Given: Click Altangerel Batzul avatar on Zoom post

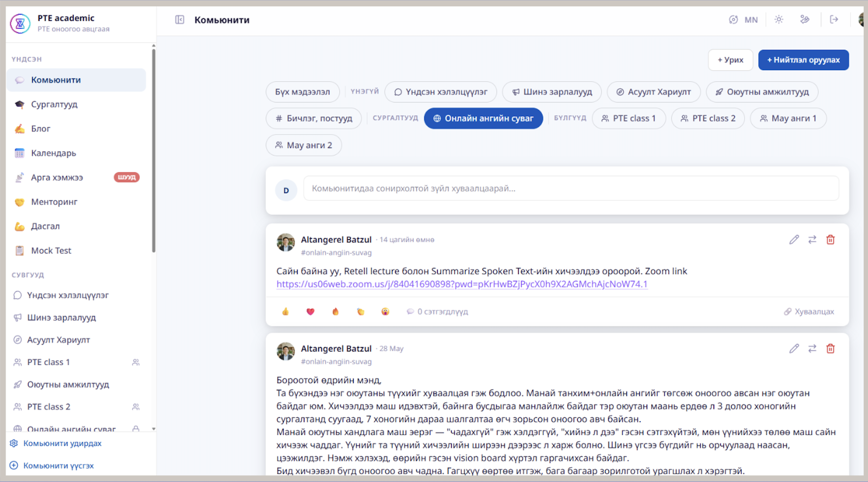Looking at the screenshot, I should pyautogui.click(x=286, y=242).
